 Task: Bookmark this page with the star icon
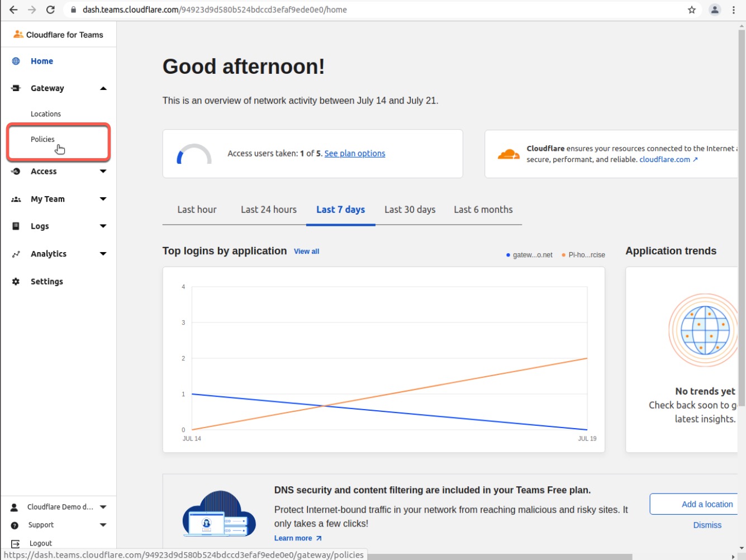tap(692, 10)
